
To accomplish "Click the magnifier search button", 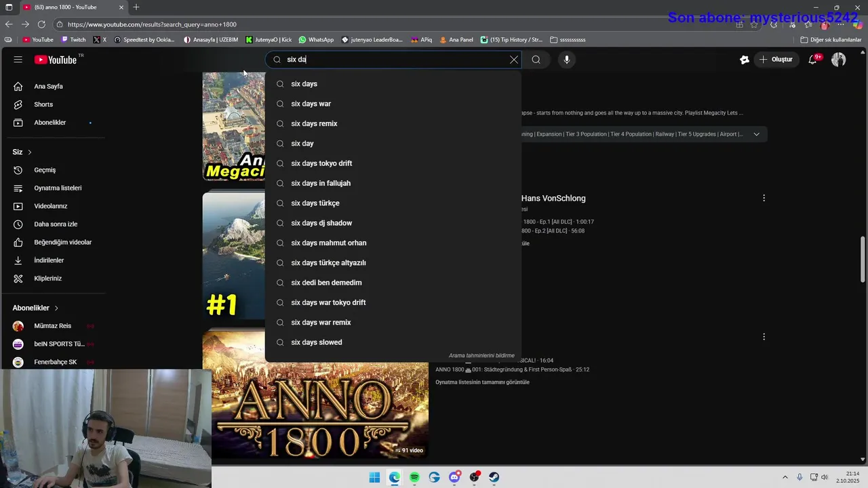I will pos(536,60).
